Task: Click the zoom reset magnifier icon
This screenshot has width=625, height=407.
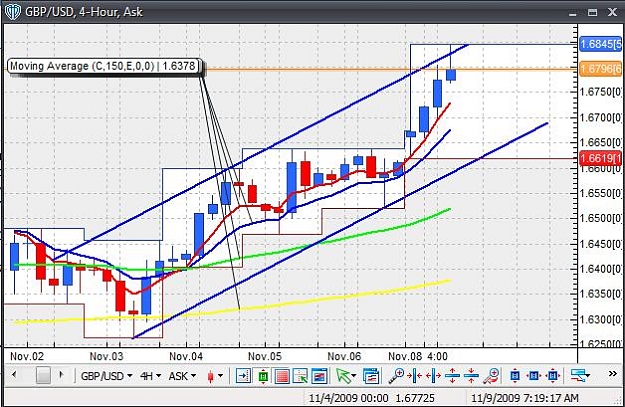Action: point(491,376)
